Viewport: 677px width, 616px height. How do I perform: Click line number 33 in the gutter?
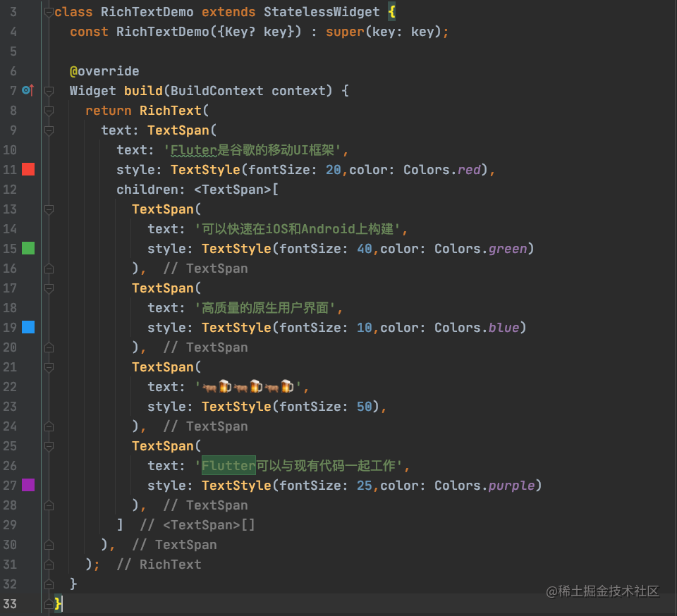[x=9, y=603]
